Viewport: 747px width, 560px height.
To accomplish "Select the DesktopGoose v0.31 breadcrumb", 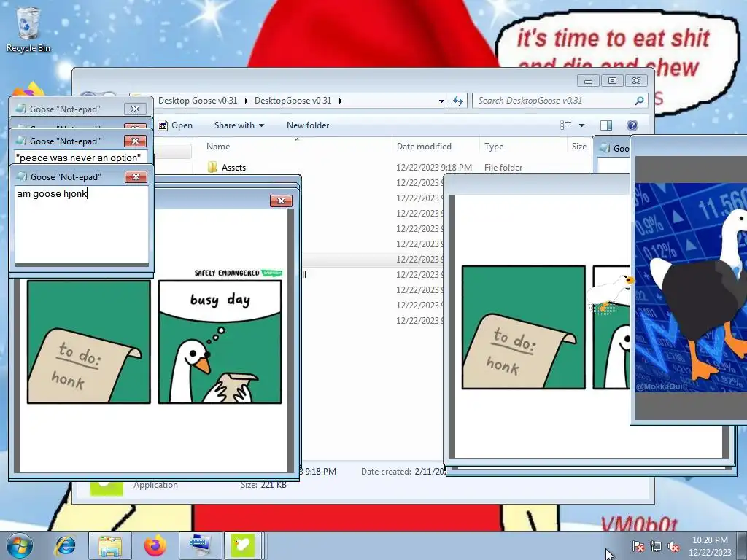I will point(293,101).
